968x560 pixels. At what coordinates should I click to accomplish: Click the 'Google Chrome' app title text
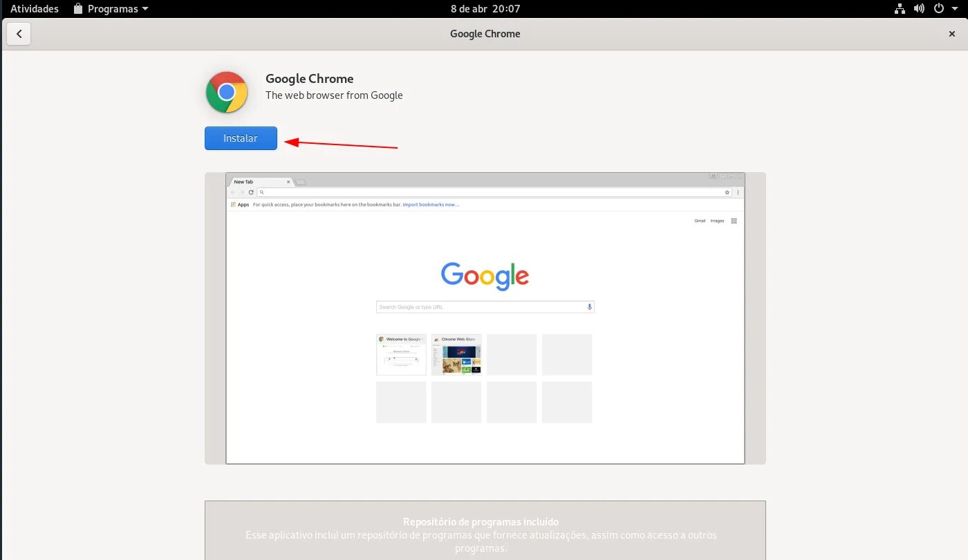pos(309,79)
